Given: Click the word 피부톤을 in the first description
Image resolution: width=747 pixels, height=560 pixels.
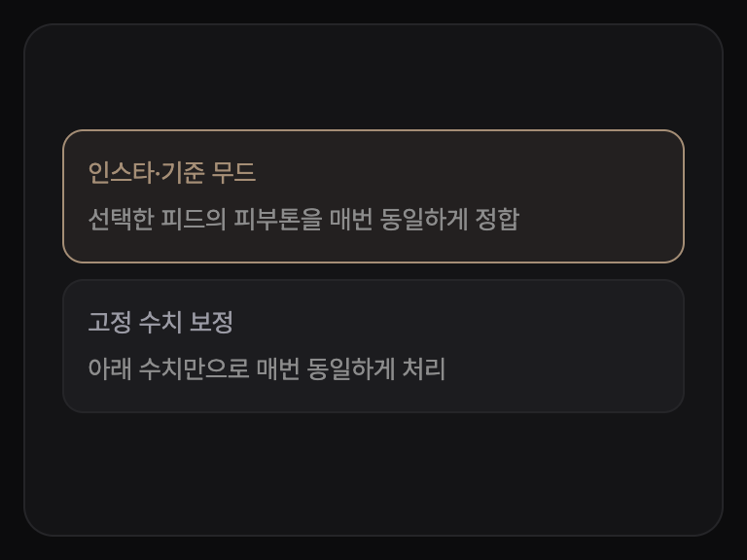Looking at the screenshot, I should pyautogui.click(x=278, y=219).
